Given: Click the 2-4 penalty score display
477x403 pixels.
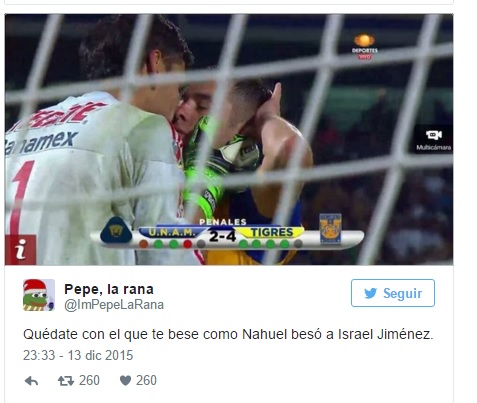Looking at the screenshot, I should [x=223, y=236].
